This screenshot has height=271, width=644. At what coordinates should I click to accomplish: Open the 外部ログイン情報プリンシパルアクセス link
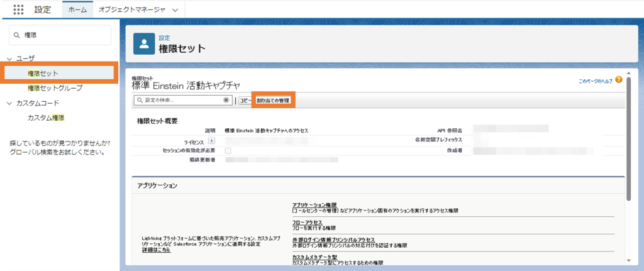point(333,240)
